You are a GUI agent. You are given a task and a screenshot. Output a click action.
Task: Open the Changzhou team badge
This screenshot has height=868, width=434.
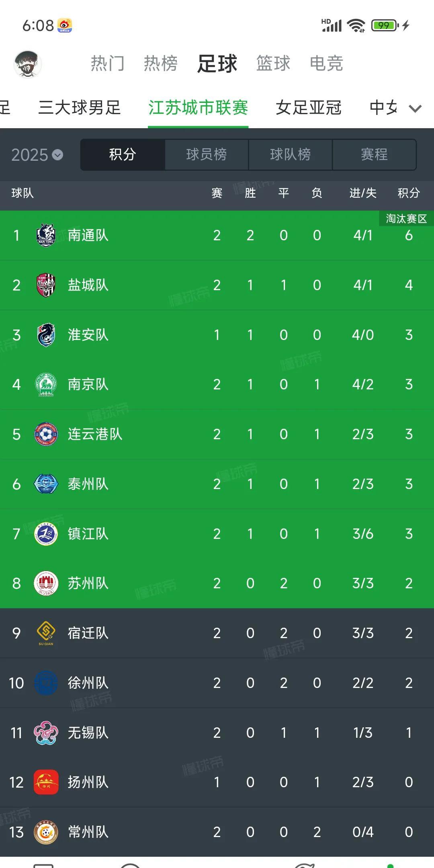[46, 832]
